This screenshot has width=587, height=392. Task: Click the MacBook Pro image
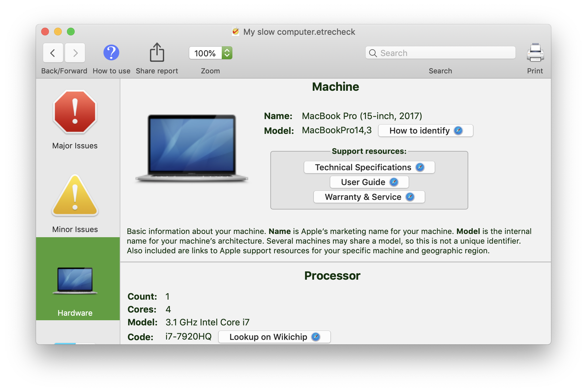coord(192,148)
